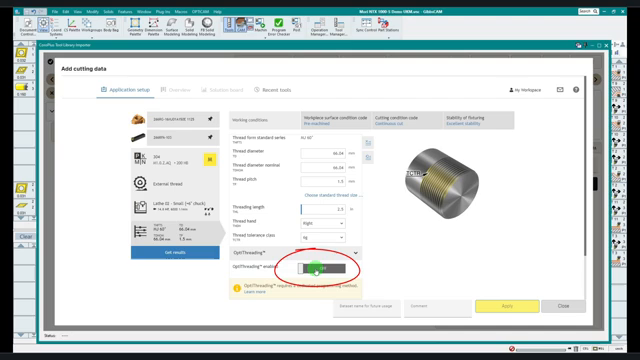
Task: Select the 304 material step
Action: (175, 160)
